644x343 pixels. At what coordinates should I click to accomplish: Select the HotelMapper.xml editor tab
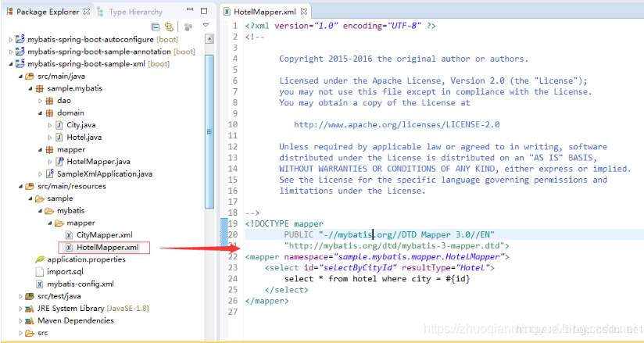[264, 12]
